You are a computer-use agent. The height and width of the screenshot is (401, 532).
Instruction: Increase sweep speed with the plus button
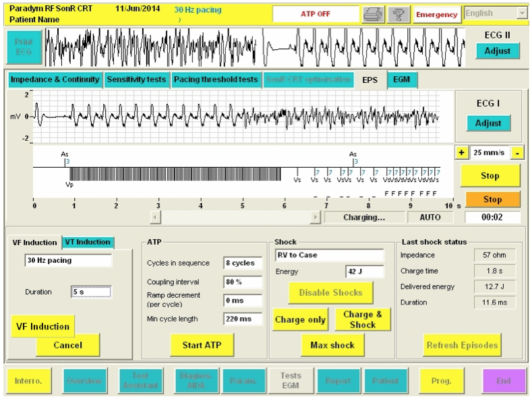462,153
